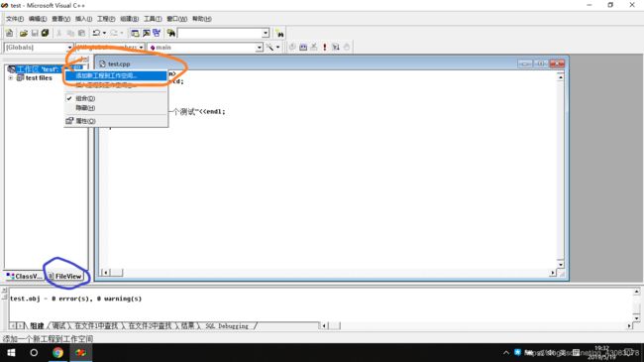This screenshot has width=644, height=362.
Task: Open the 编辑(E) menu
Action: pyautogui.click(x=38, y=19)
